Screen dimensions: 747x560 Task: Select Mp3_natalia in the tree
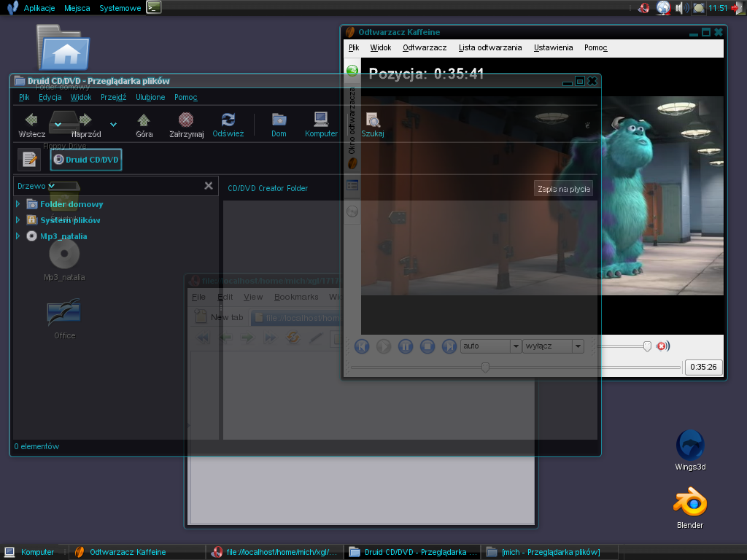tap(63, 236)
